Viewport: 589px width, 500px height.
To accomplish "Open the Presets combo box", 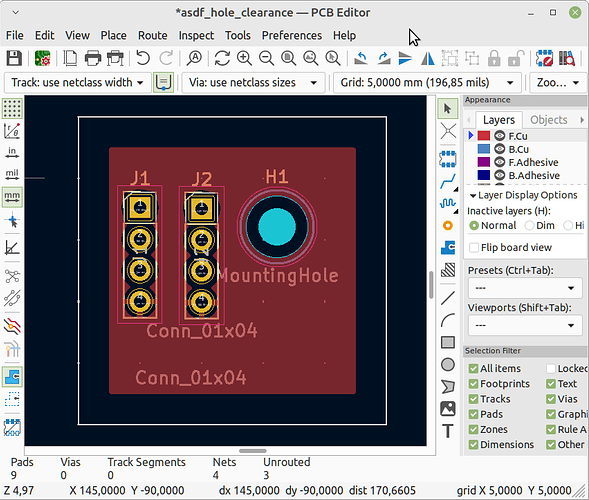I will pyautogui.click(x=525, y=288).
